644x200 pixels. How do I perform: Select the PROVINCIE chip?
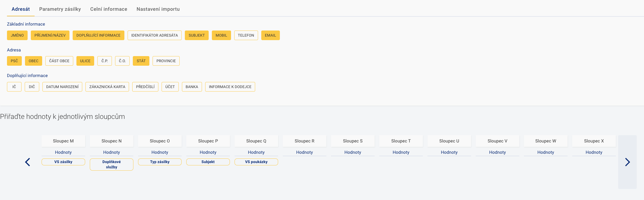pos(166,61)
